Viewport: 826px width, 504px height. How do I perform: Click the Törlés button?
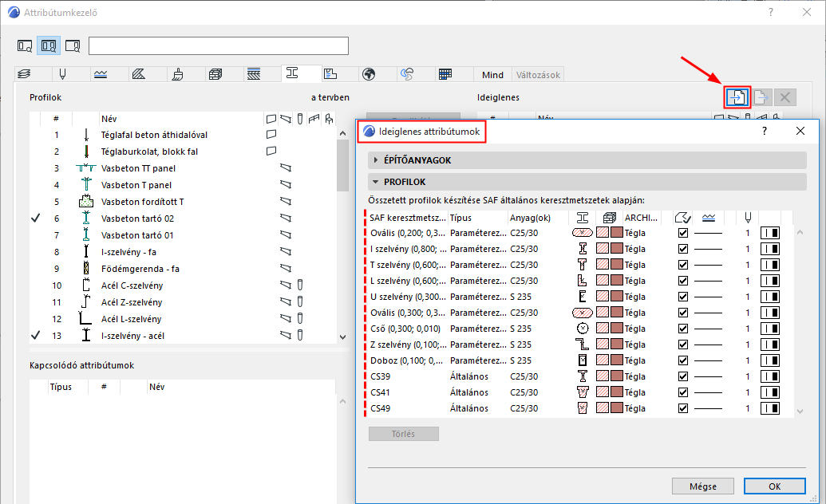404,434
